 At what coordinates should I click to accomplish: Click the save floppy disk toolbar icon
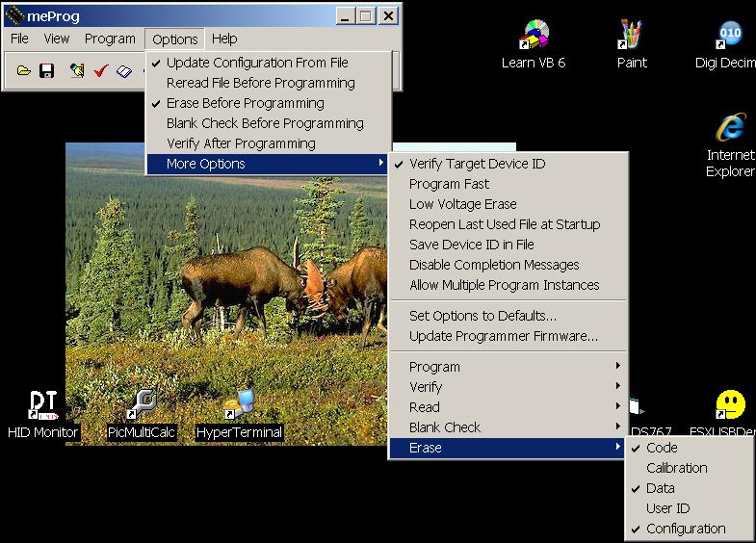tap(46, 71)
